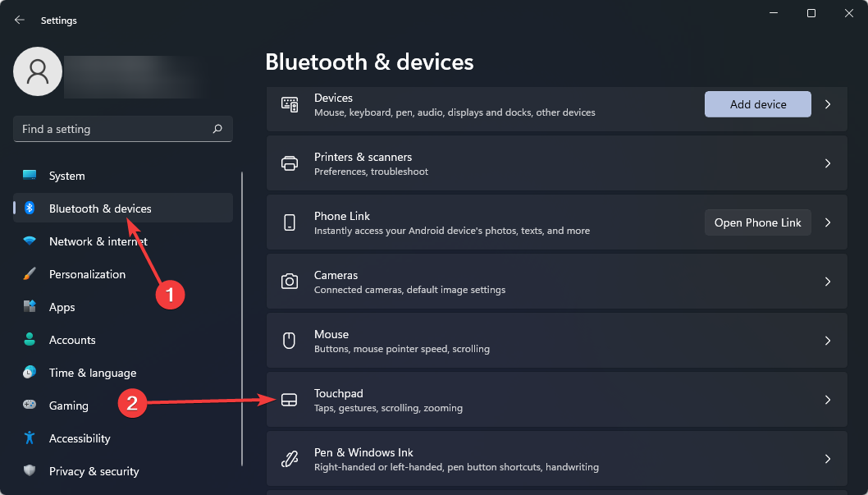This screenshot has width=868, height=495.
Task: Expand the Touchpad row chevron
Action: tap(828, 400)
